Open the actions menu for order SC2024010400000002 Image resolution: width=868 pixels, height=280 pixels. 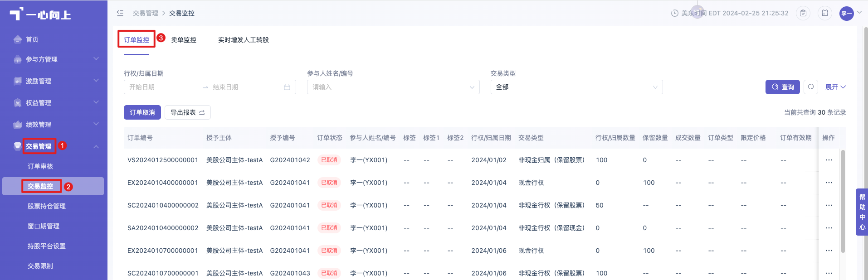pyautogui.click(x=829, y=205)
